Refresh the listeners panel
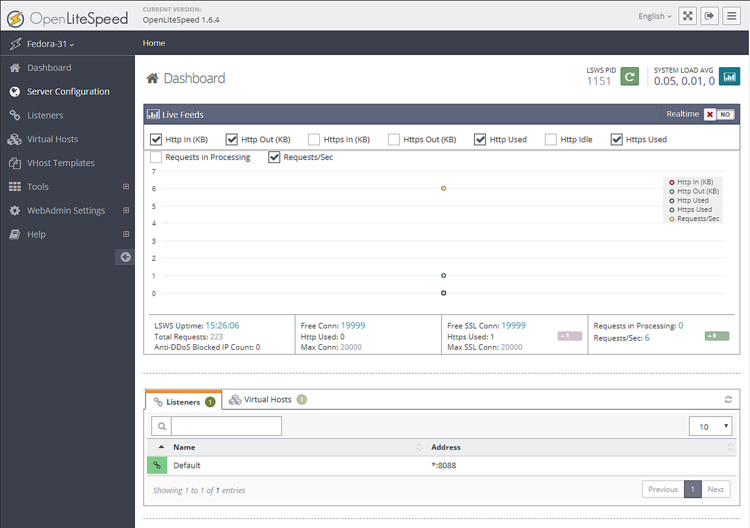Screen dimensions: 750x528 (x=728, y=399)
